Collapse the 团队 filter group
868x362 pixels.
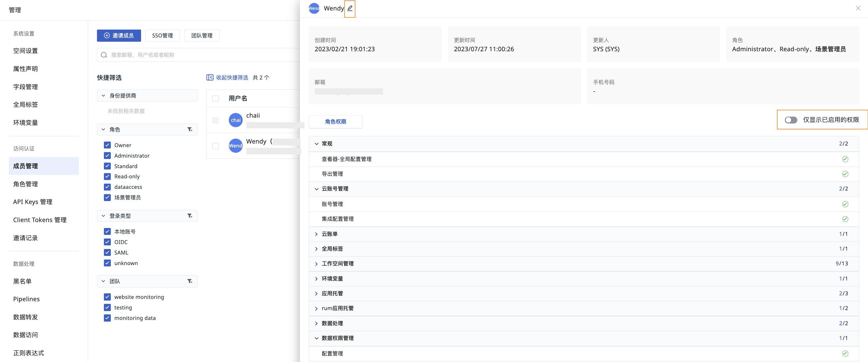[103, 281]
